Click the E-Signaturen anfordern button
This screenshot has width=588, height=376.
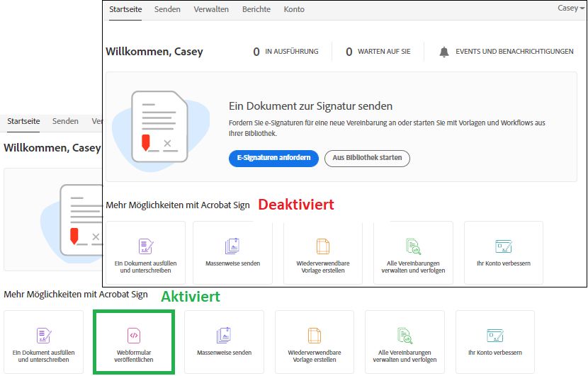(x=273, y=158)
